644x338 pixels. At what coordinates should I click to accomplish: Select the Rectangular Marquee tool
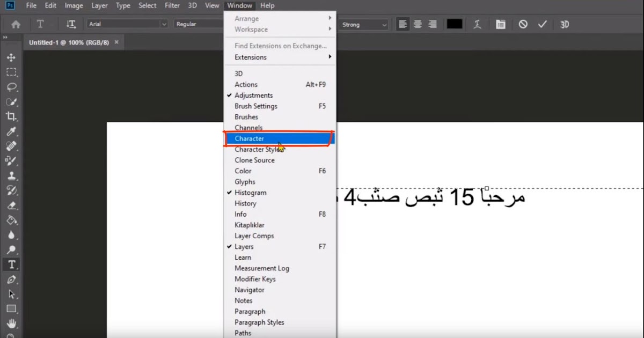11,72
